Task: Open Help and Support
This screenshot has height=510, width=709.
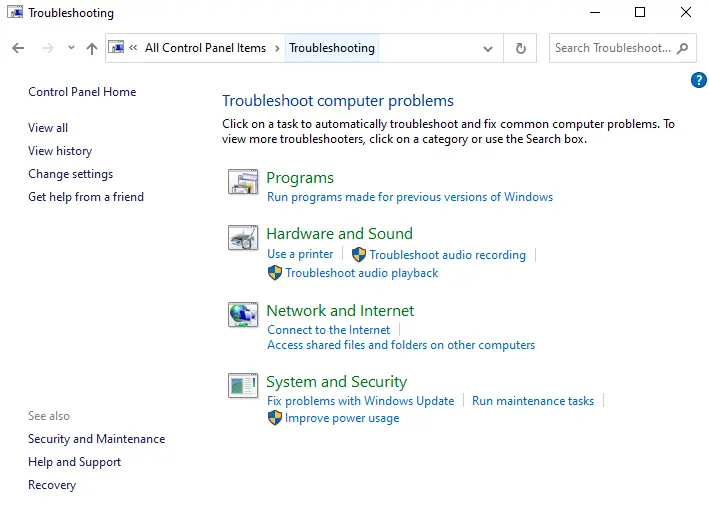Action: click(75, 462)
